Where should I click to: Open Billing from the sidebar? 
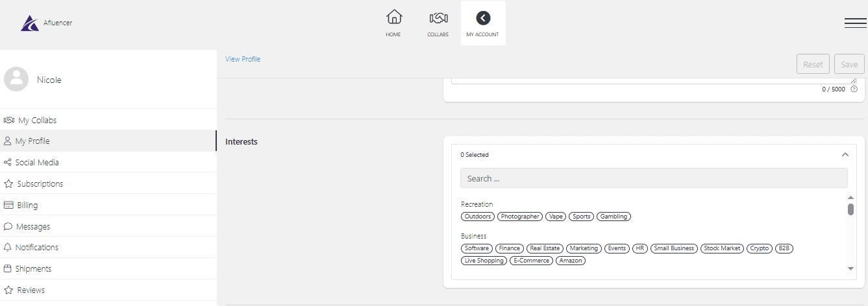(27, 205)
